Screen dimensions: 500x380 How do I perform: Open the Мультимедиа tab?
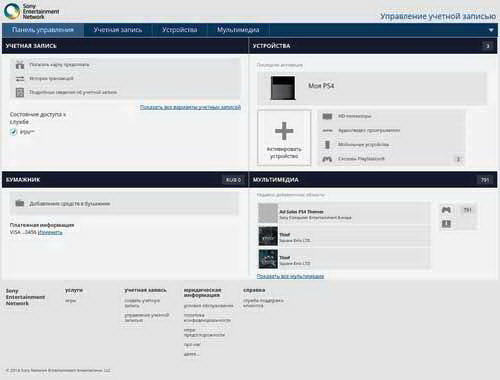(x=238, y=30)
